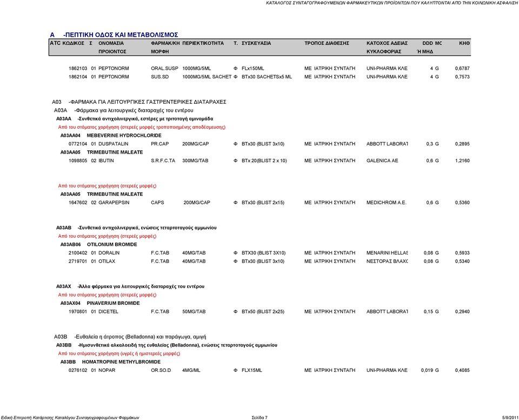Click red text υγρές ή ημιστερεές μορφές
Image resolution: width=519 pixels, height=420 pixels.
(x=119, y=354)
